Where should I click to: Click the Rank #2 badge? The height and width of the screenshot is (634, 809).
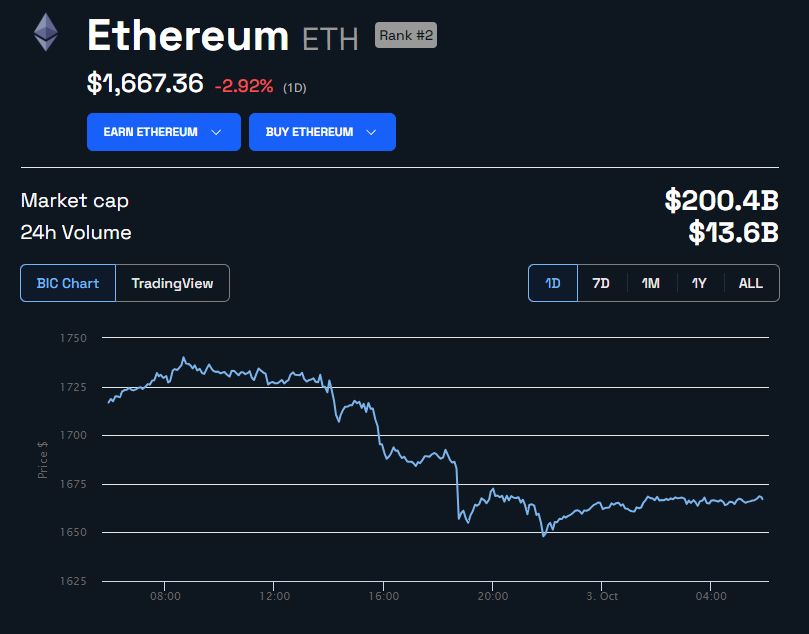tap(406, 35)
